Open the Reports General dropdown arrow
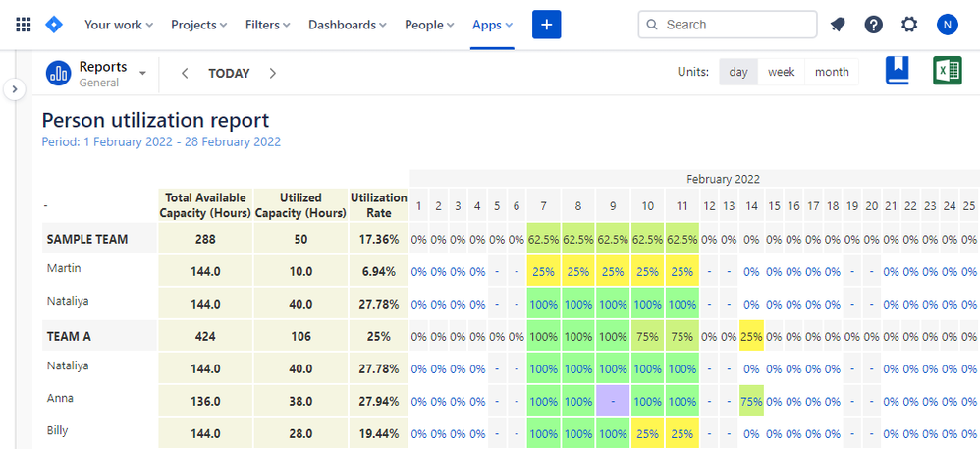The height and width of the screenshot is (449, 980). [142, 73]
